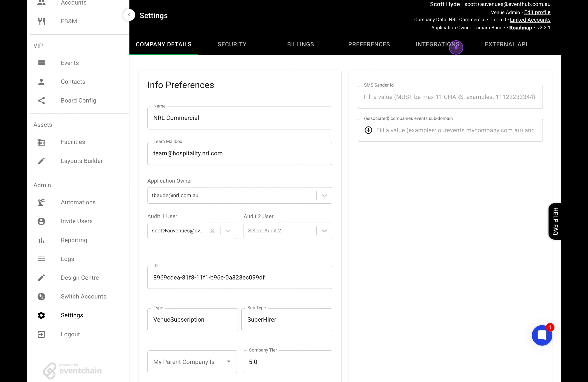Viewport: 588px width, 382px height.
Task: Open the Billings tab
Action: (x=300, y=44)
